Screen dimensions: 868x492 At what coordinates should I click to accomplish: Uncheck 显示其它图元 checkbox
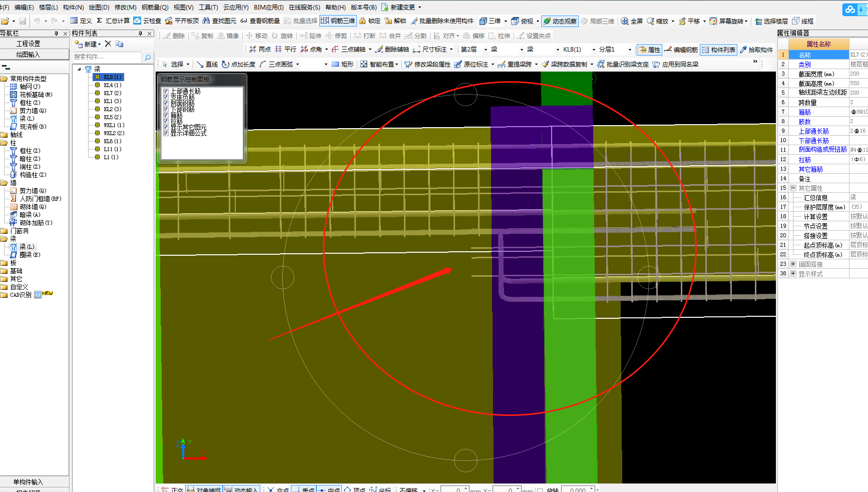coord(166,127)
